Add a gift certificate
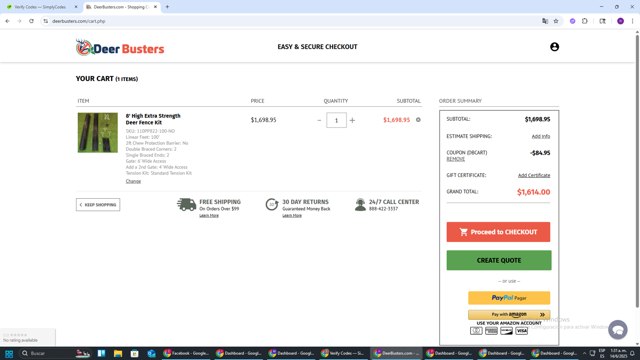This screenshot has width=640, height=360. [534, 175]
